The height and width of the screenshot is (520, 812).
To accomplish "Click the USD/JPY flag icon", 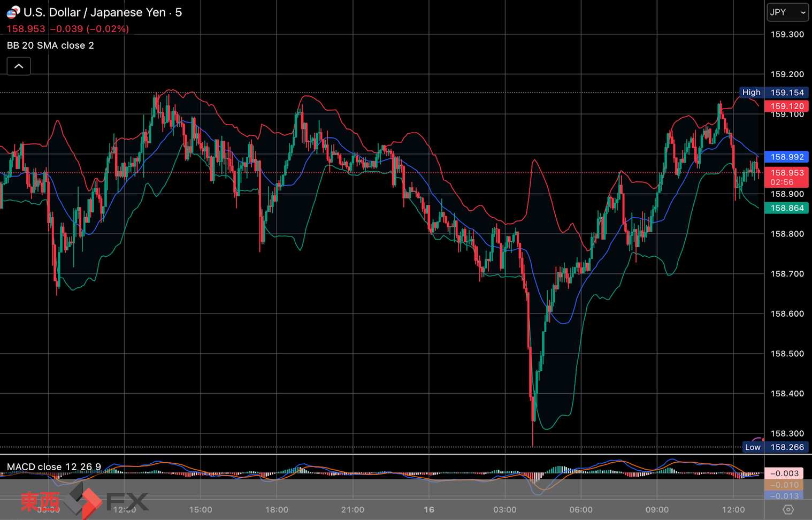I will tap(13, 12).
